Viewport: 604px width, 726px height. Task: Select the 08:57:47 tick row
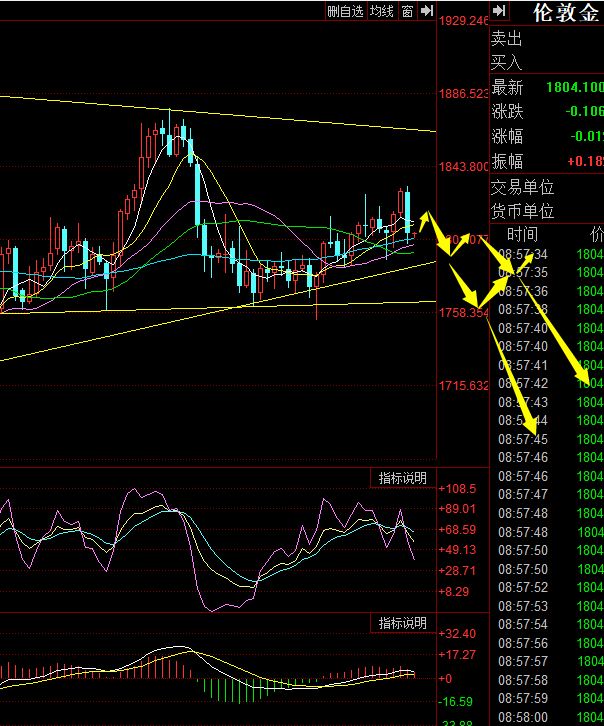[547, 494]
